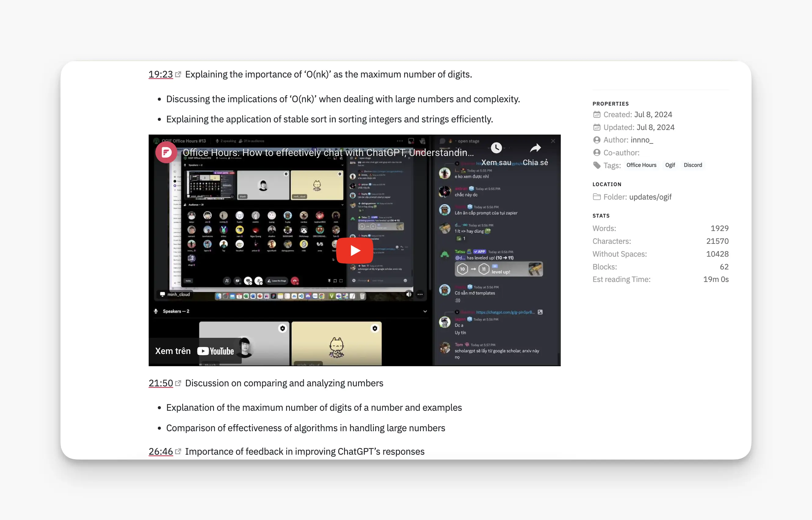Image resolution: width=812 pixels, height=520 pixels.
Task: Click the video channel avatar icon
Action: (166, 153)
